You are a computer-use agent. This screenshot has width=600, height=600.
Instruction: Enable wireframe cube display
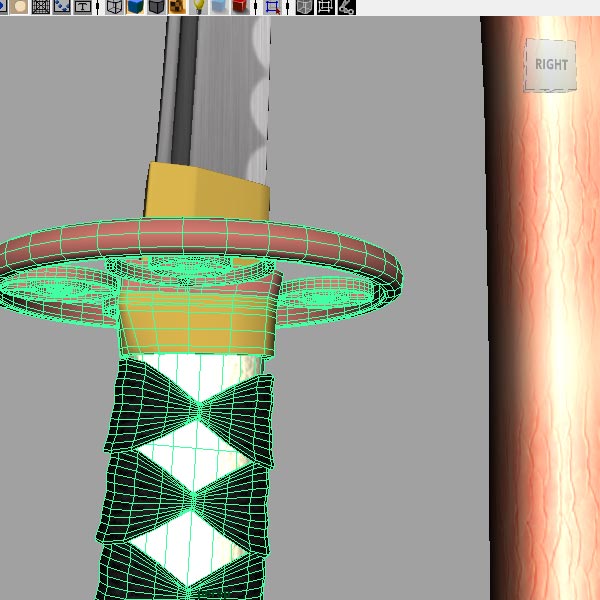point(114,7)
